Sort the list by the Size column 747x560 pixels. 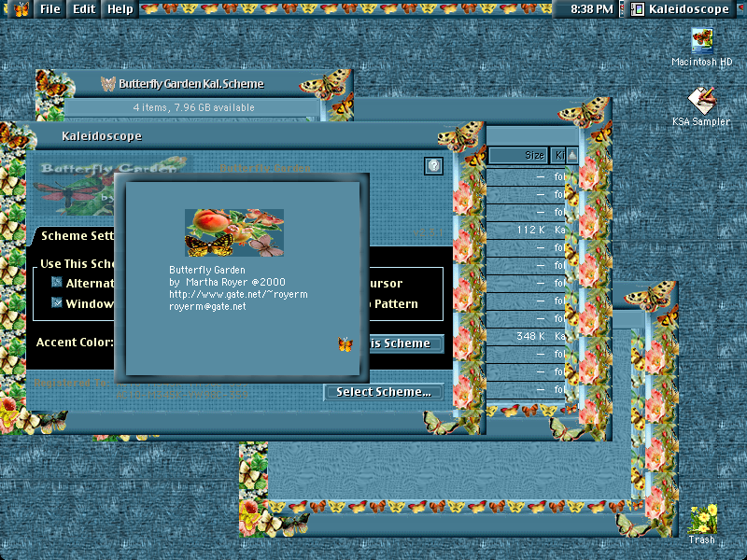click(518, 155)
